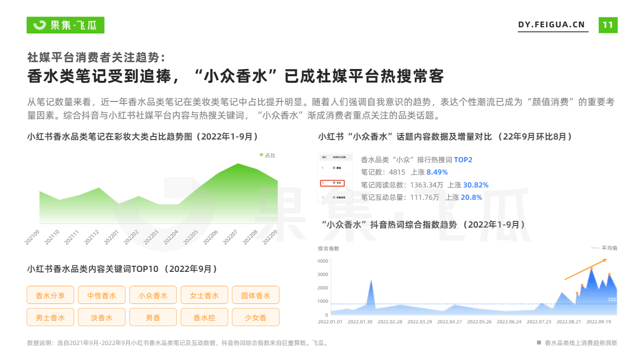
Task: Click the blue TOP2 text
Action: 463,160
